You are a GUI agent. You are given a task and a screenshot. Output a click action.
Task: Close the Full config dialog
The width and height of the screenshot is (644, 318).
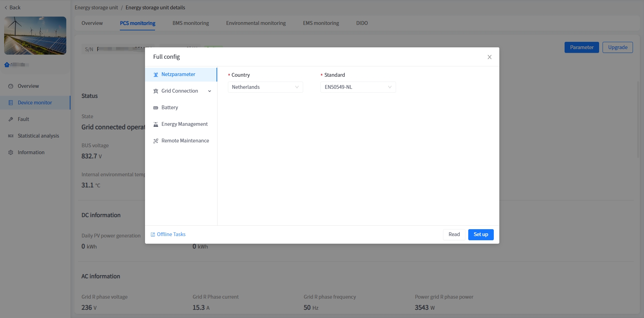click(x=489, y=57)
